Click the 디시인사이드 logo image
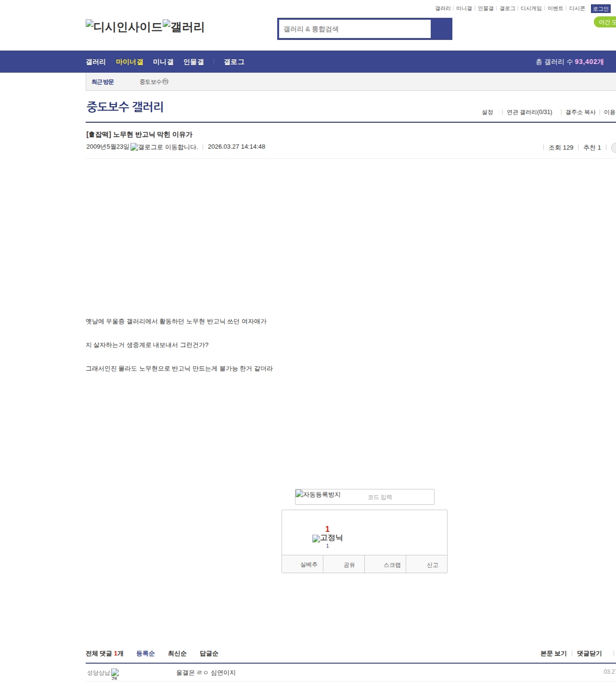 point(124,27)
